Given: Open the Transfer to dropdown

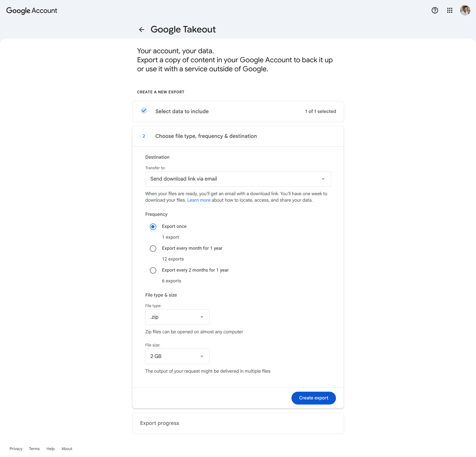Looking at the screenshot, I should click(x=238, y=179).
